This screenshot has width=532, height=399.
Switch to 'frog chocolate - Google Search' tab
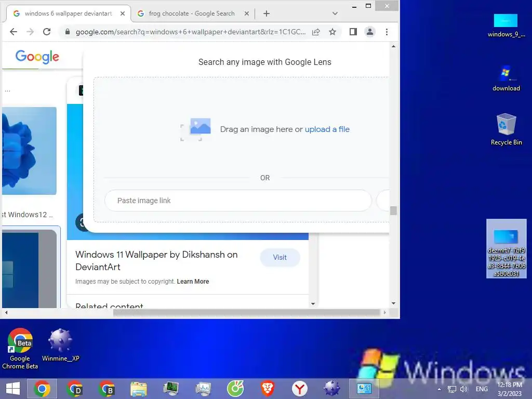point(192,14)
